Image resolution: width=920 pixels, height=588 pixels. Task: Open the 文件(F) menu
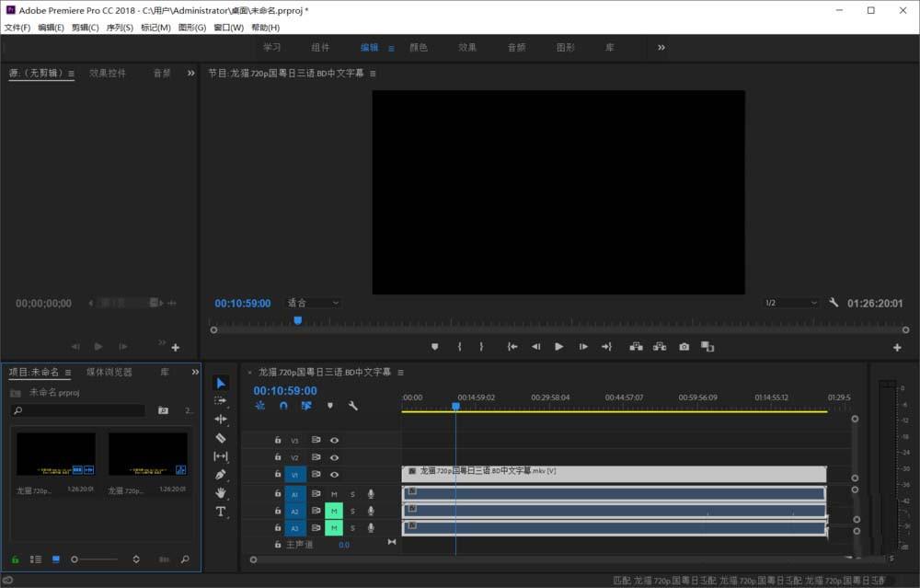point(17,27)
